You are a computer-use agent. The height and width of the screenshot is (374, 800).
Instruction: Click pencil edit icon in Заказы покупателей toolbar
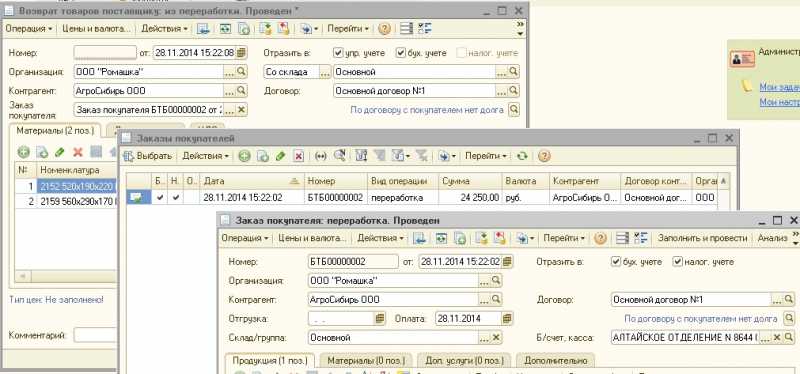280,156
